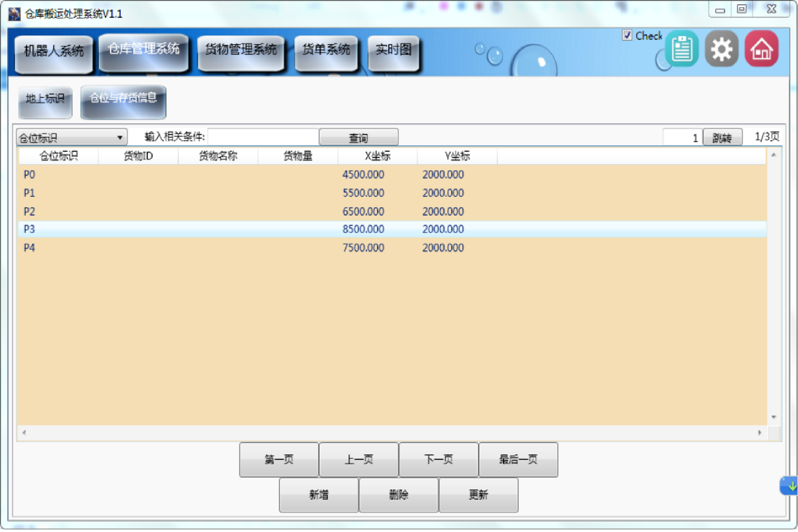This screenshot has width=798, height=532.
Task: Click X value 7500.000
Action: coord(364,248)
